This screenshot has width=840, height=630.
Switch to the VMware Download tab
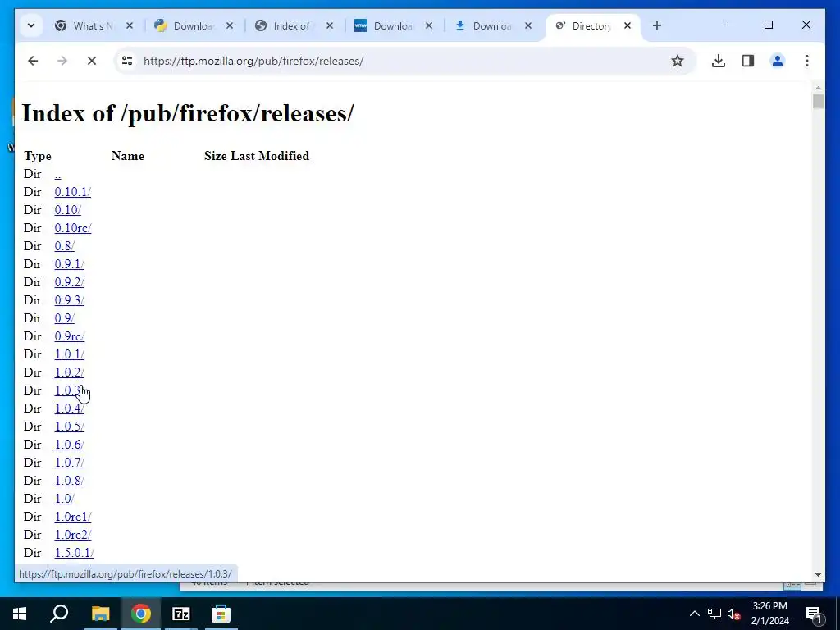point(392,25)
